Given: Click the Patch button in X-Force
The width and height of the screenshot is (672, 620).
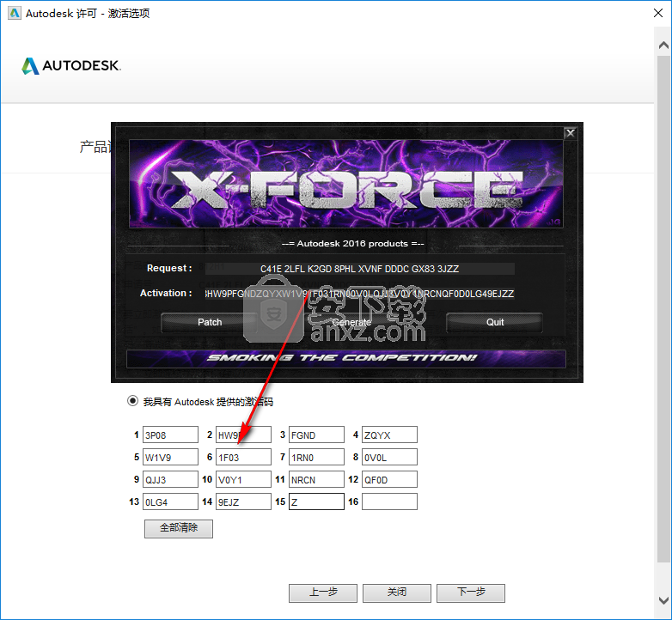Looking at the screenshot, I should coord(210,322).
